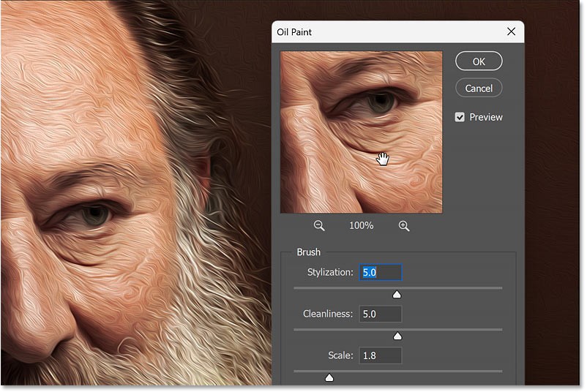Click the Stylization value field
The width and height of the screenshot is (587, 392).
[x=380, y=272]
